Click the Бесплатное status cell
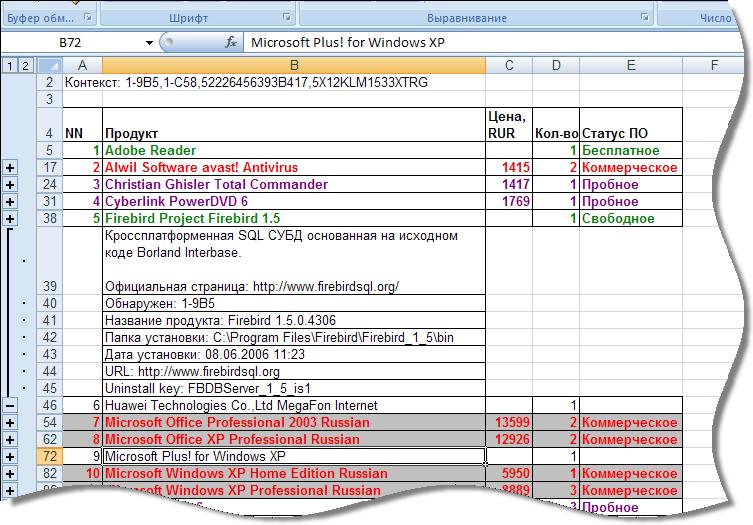 (631, 150)
